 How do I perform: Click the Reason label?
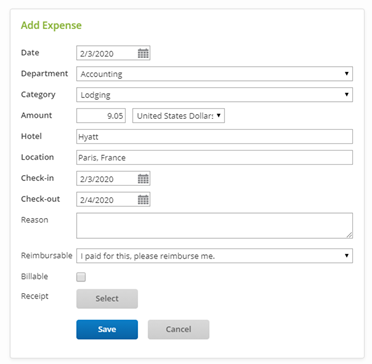click(34, 220)
